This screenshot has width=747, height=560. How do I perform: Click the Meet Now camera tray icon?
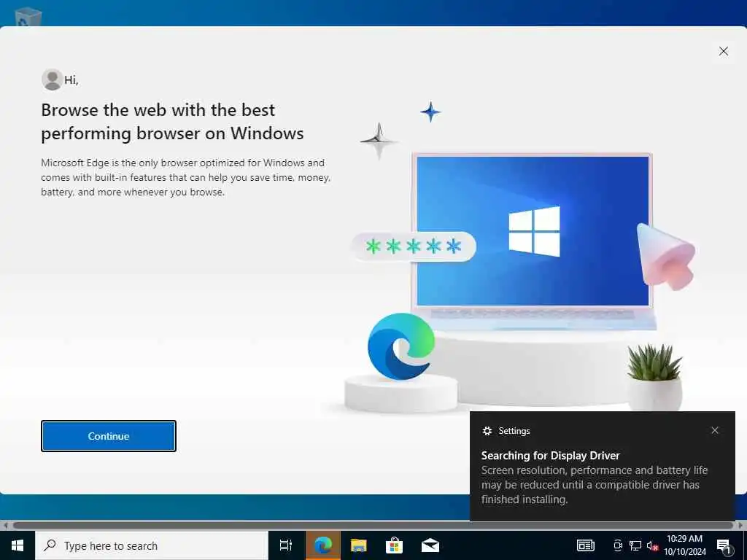click(617, 545)
